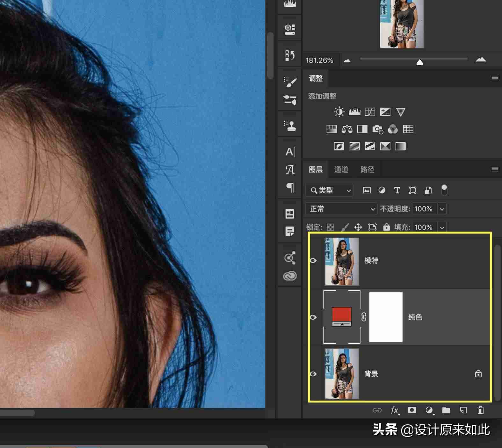Add a layer mask
The width and height of the screenshot is (502, 448).
(x=412, y=410)
